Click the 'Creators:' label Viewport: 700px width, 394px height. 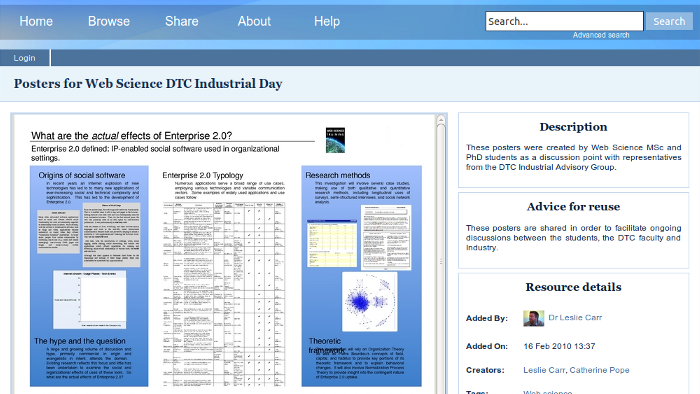click(x=485, y=370)
